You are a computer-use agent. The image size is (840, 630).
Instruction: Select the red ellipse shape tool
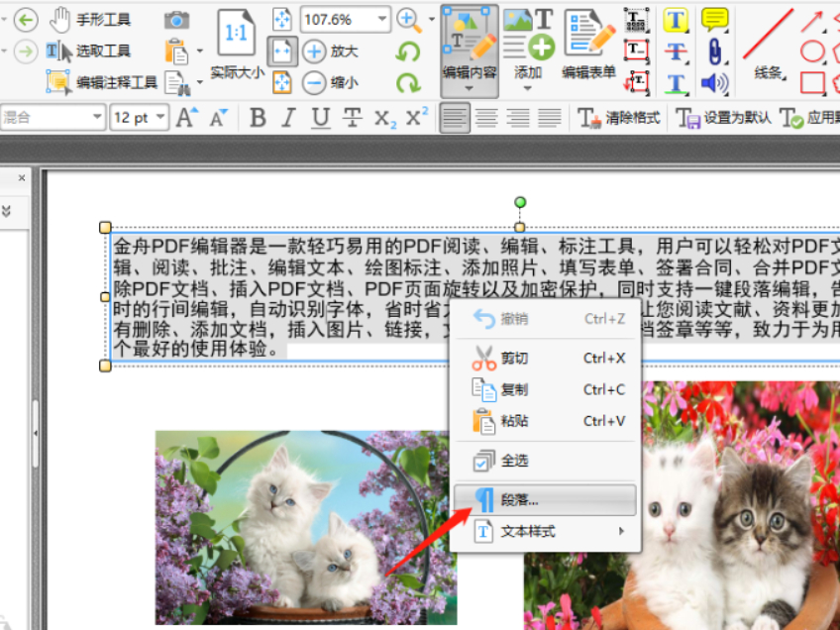click(812, 52)
